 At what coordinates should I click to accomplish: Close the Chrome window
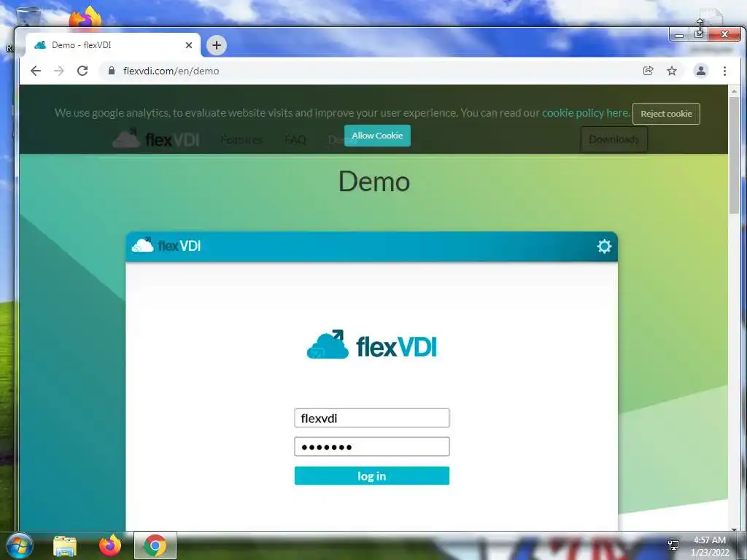(724, 34)
